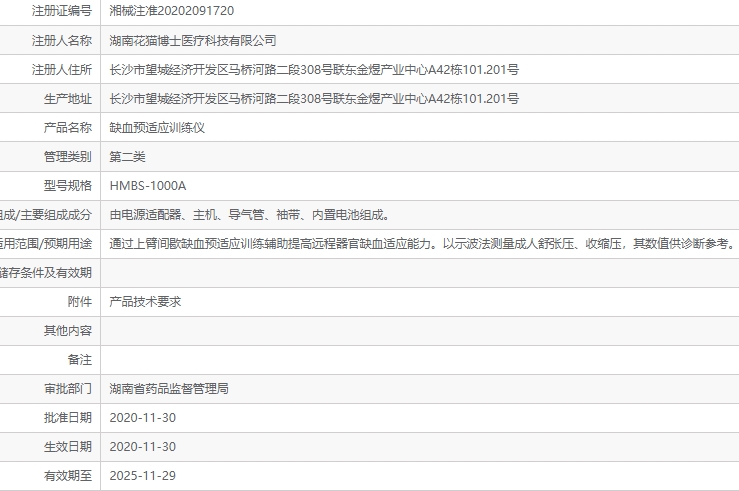739x491 pixels.
Task: Click the 生效日期 label
Action: tap(68, 447)
